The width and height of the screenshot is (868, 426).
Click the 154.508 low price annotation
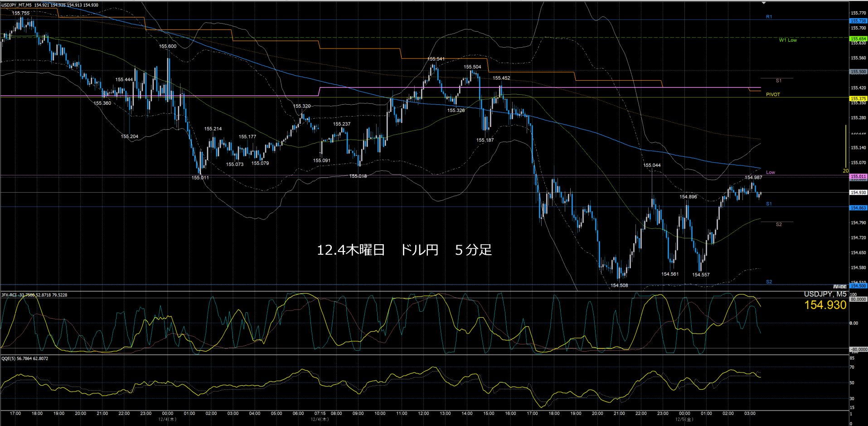click(619, 286)
